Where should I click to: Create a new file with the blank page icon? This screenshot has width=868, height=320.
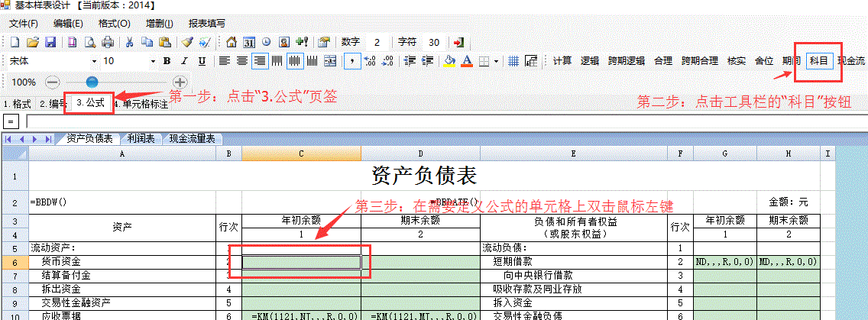15,42
